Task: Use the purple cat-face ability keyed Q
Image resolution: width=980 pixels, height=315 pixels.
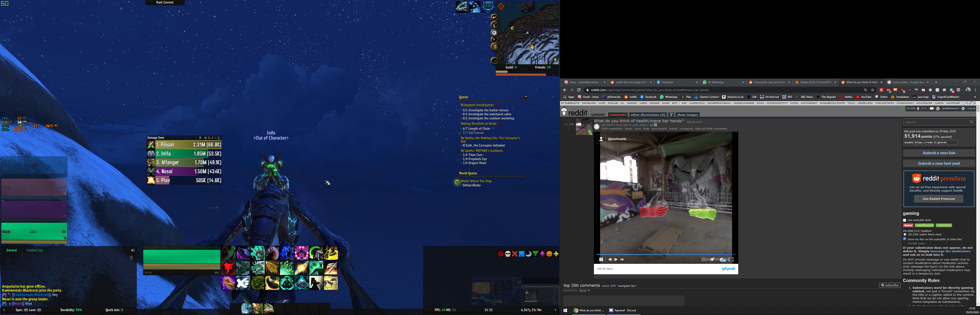Action: [x=302, y=253]
